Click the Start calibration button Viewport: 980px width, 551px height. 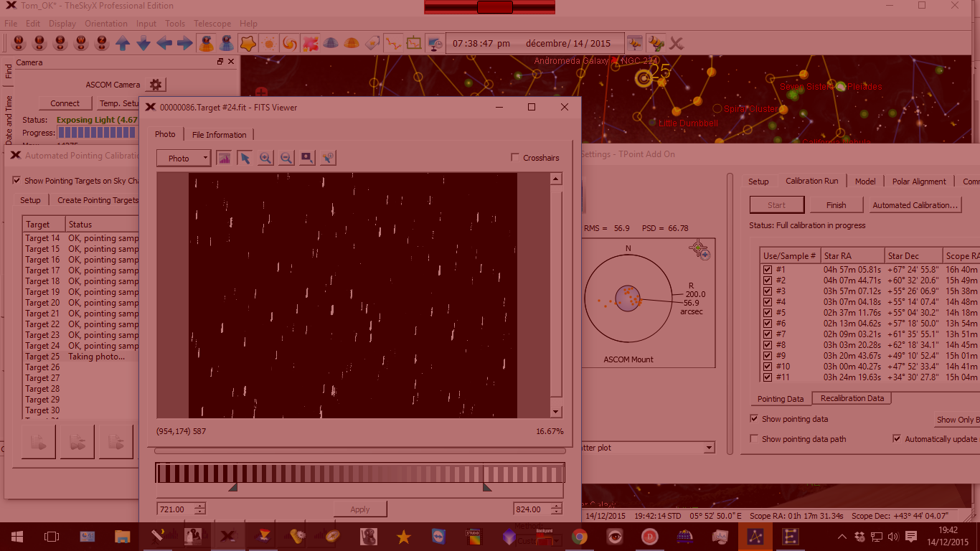(777, 205)
